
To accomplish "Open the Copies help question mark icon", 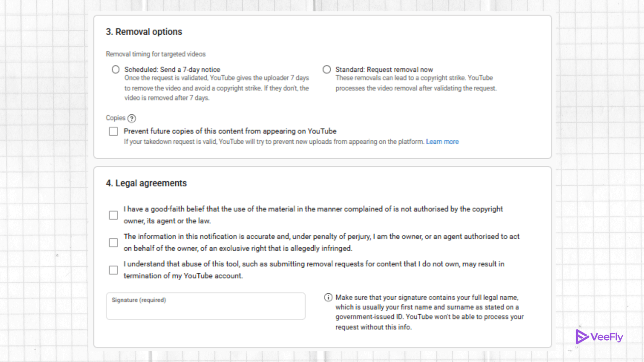I will 132,118.
